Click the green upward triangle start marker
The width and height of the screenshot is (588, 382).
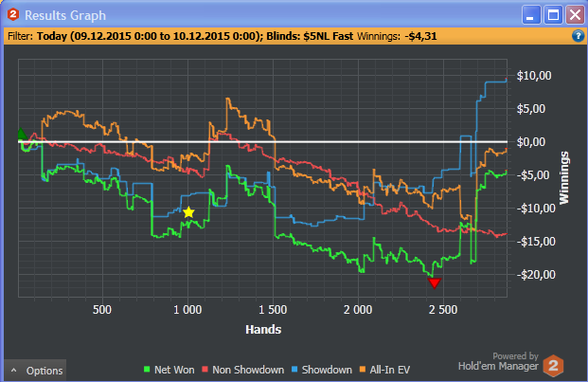click(22, 134)
